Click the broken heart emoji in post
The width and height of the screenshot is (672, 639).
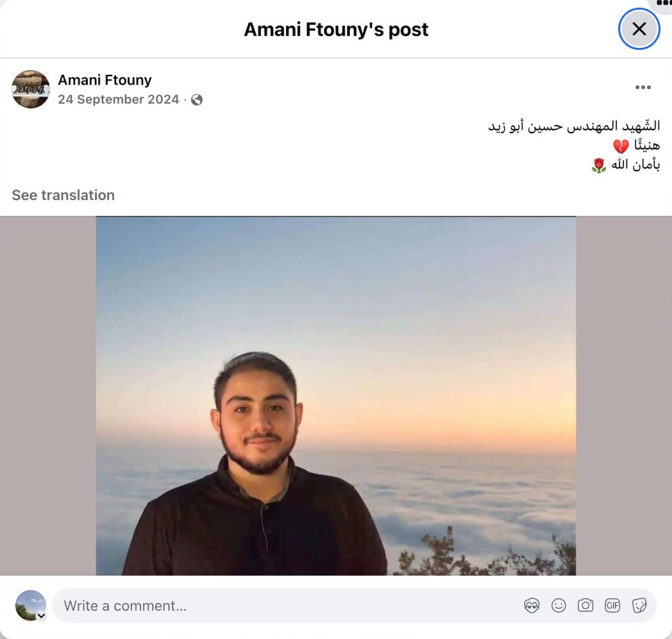point(621,146)
